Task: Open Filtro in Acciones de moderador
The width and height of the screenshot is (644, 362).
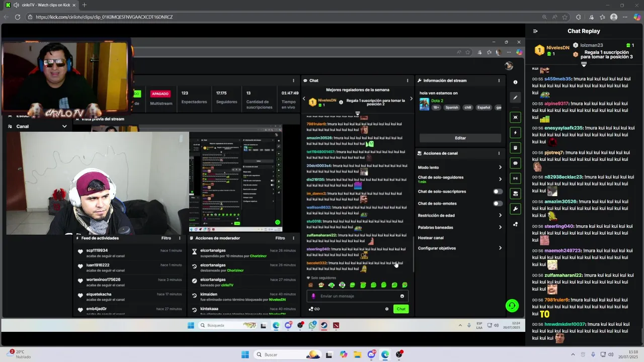Action: [280, 238]
